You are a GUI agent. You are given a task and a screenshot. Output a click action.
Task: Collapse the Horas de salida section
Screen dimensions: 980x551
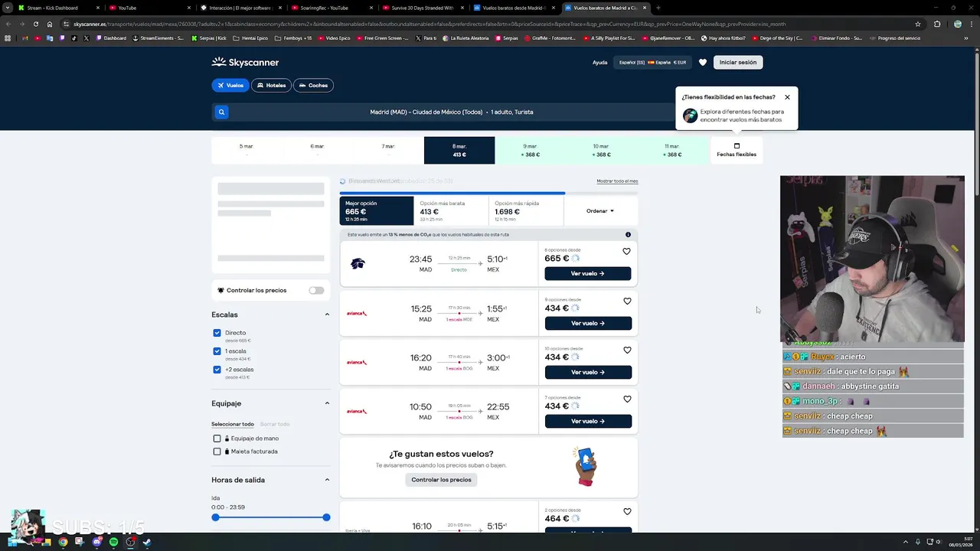click(327, 480)
